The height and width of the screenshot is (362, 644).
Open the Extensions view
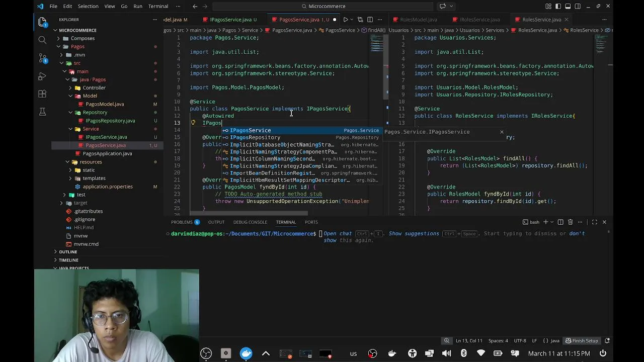click(42, 94)
